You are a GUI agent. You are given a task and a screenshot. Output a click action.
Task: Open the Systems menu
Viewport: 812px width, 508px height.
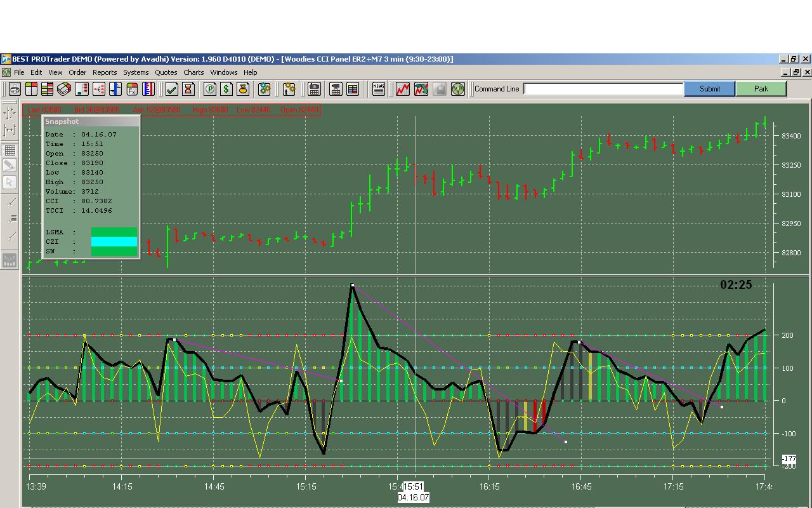pyautogui.click(x=136, y=72)
